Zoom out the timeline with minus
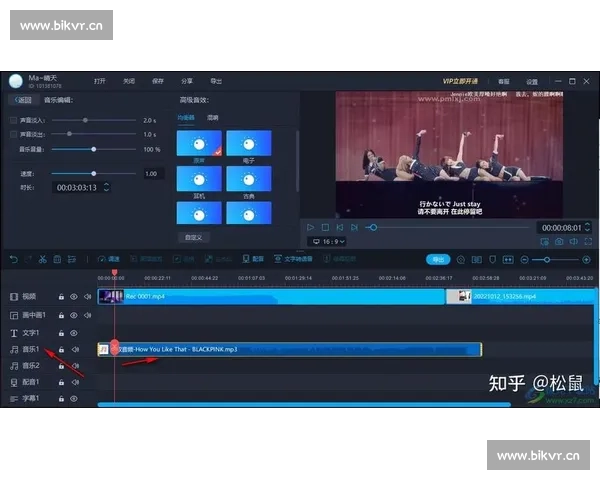This screenshot has height=480, width=600. (x=525, y=260)
